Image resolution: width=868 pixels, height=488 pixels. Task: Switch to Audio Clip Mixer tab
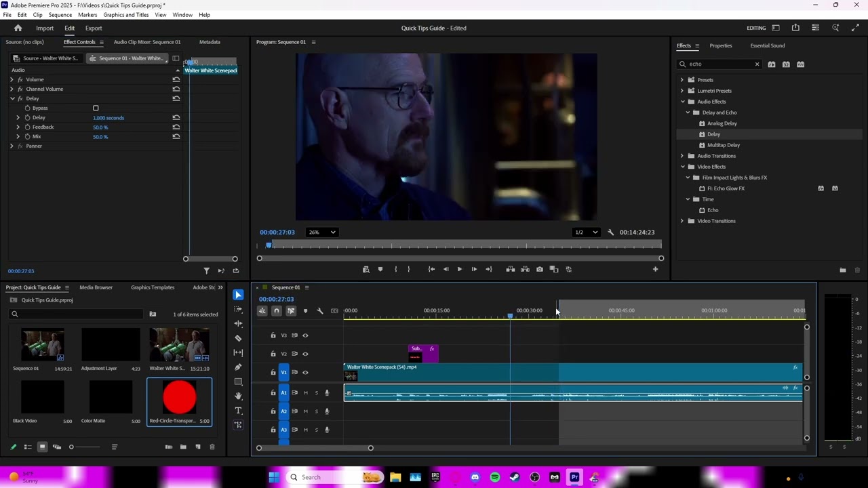147,42
